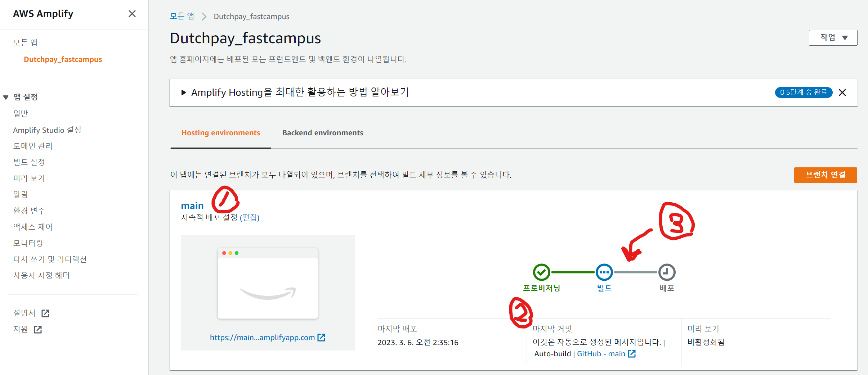
Task: Go to 환경 변수
Action: click(29, 211)
